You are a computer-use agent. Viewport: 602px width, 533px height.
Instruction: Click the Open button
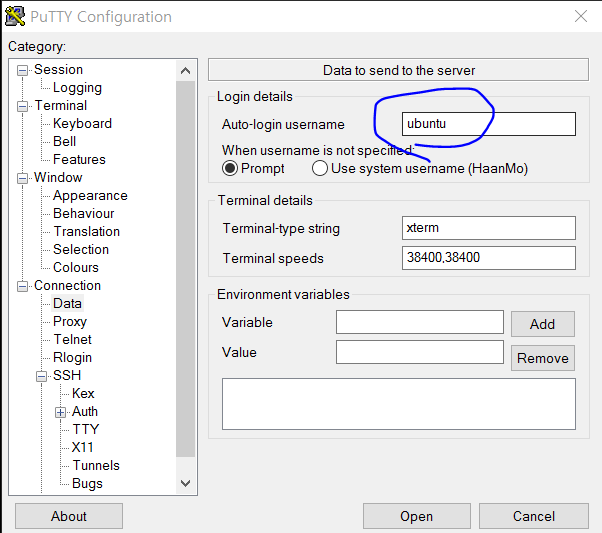(417, 516)
